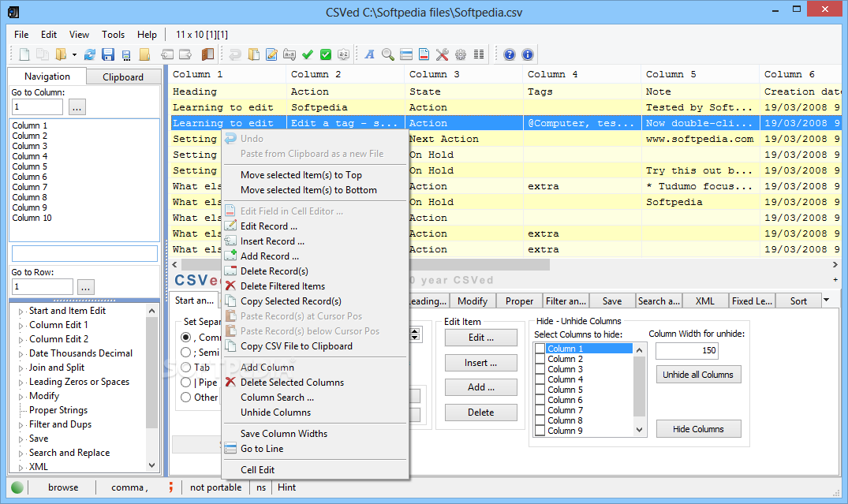This screenshot has width=848, height=504.
Task: Click the magnifying glass search toolbar icon
Action: pyautogui.click(x=388, y=54)
